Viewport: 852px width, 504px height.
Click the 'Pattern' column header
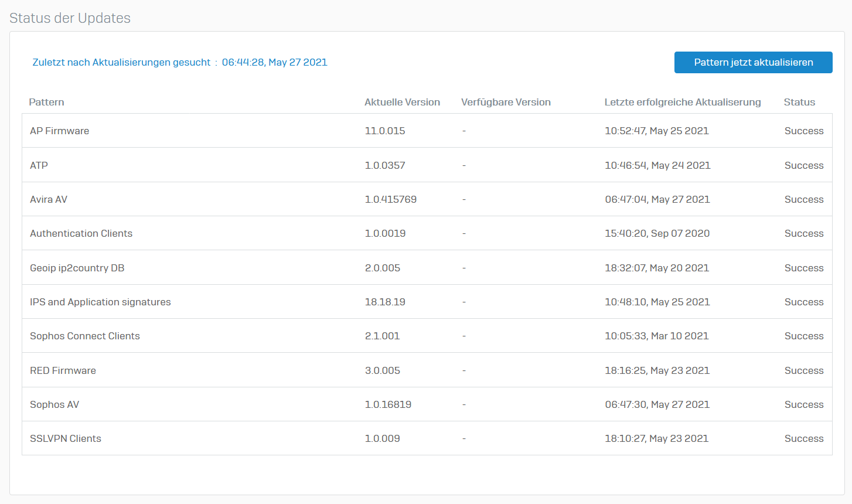coord(46,102)
